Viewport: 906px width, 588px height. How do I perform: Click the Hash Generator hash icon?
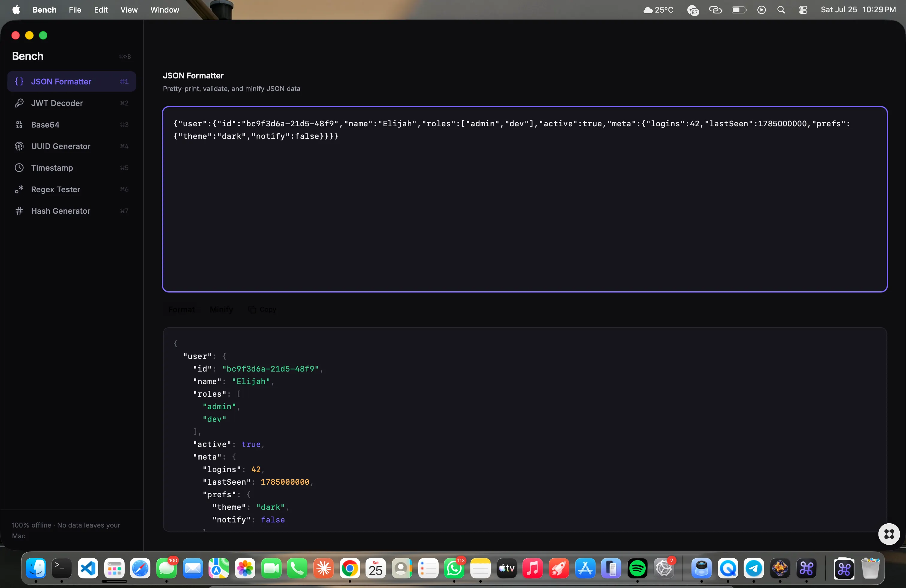coord(19,211)
